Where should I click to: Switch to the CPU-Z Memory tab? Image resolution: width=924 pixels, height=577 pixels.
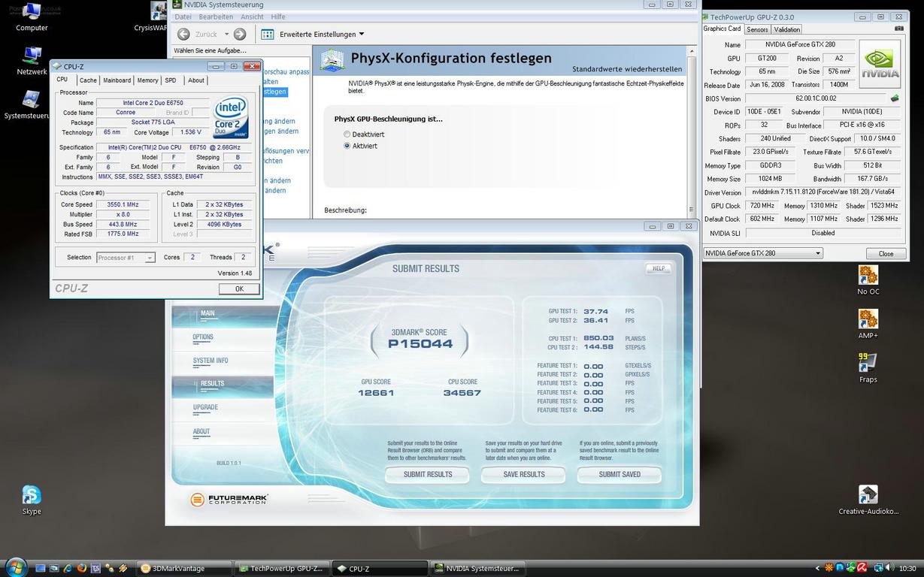tap(147, 80)
